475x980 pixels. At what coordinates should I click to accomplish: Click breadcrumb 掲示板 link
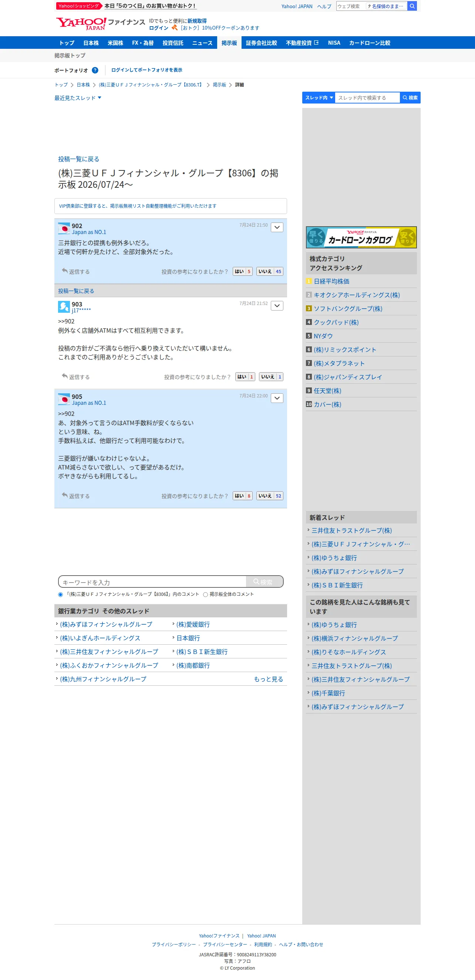pyautogui.click(x=219, y=85)
